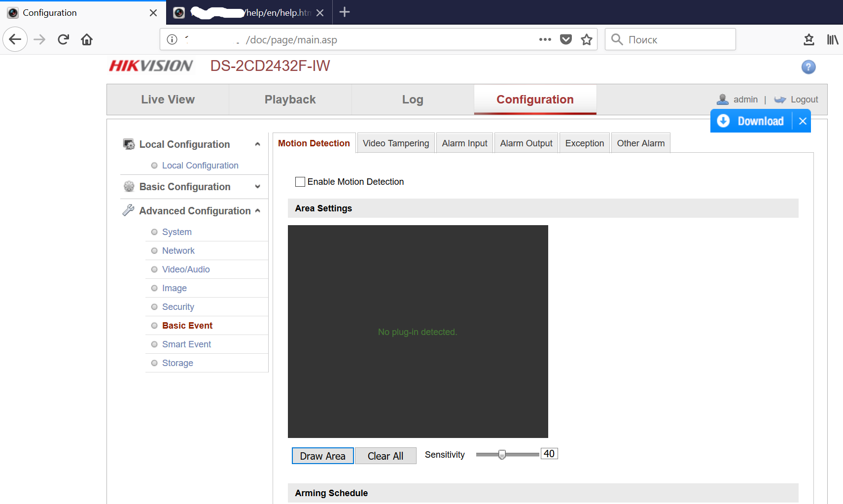Open the browser library icon
The height and width of the screenshot is (504, 843).
point(832,39)
